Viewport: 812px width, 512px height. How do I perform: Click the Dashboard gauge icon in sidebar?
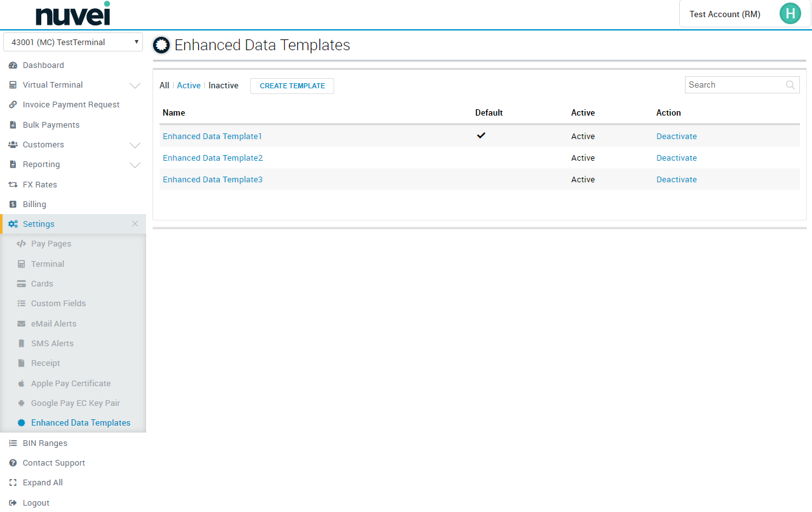point(13,65)
